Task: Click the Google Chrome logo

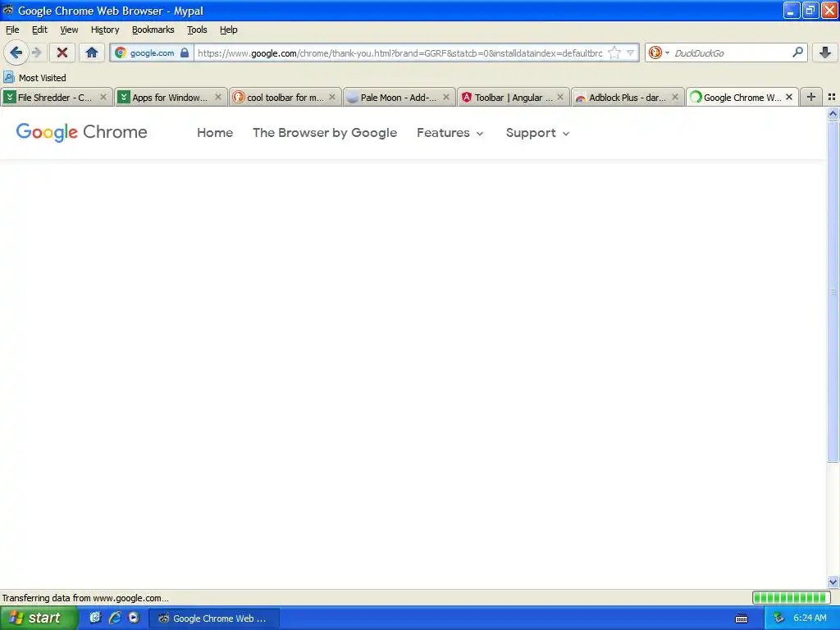Action: tap(81, 132)
